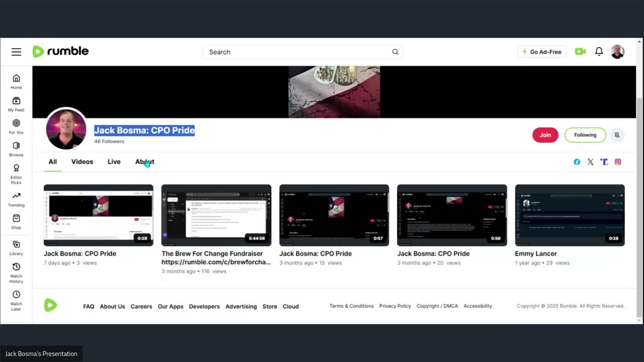The height and width of the screenshot is (362, 644).
Task: Open My Feed in sidebar
Action: (x=16, y=105)
